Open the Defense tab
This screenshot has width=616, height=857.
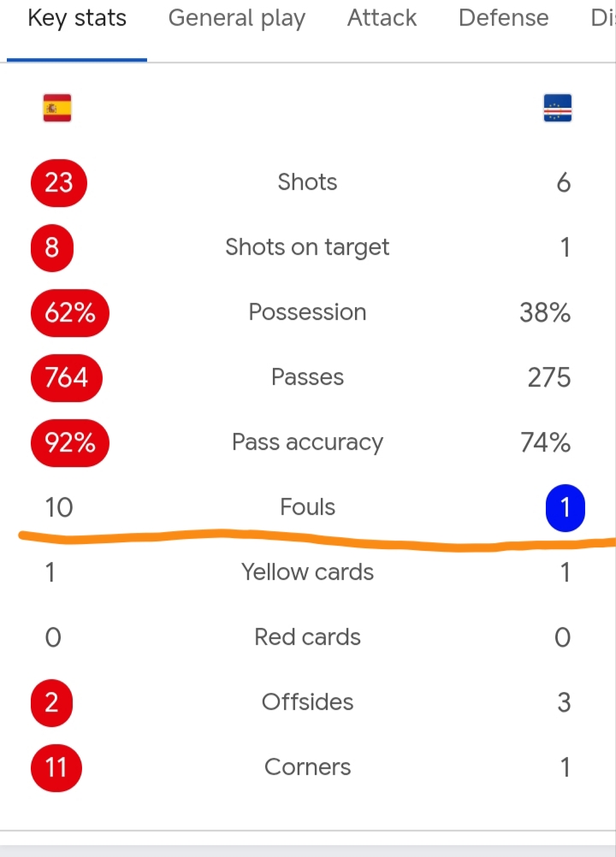click(503, 18)
